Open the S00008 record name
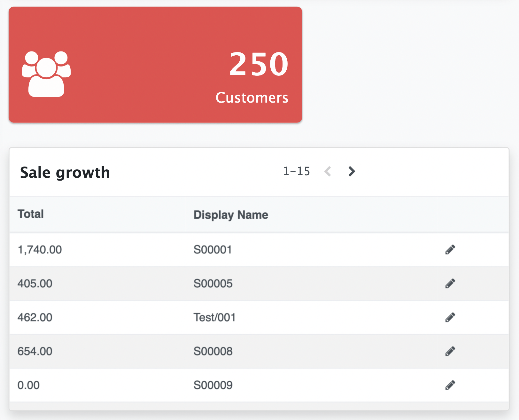519x420 pixels. 213,351
